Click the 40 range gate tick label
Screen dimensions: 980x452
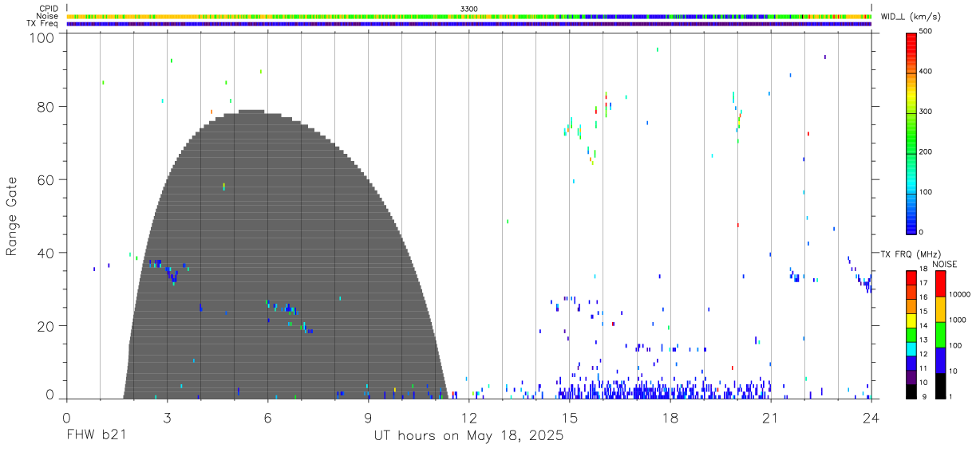(x=45, y=253)
